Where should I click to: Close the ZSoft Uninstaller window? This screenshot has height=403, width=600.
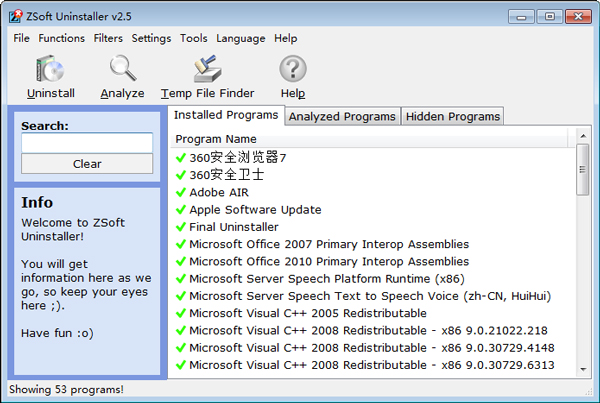coord(578,17)
